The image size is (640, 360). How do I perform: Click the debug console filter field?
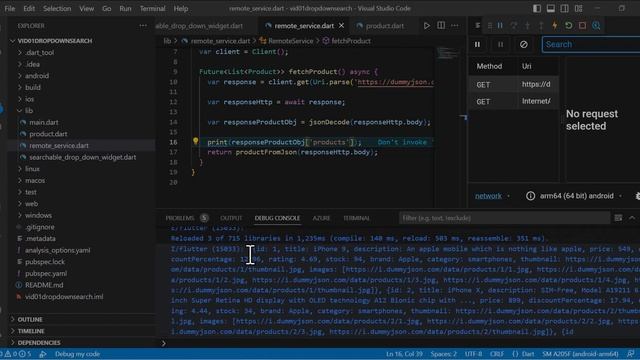coord(504,218)
